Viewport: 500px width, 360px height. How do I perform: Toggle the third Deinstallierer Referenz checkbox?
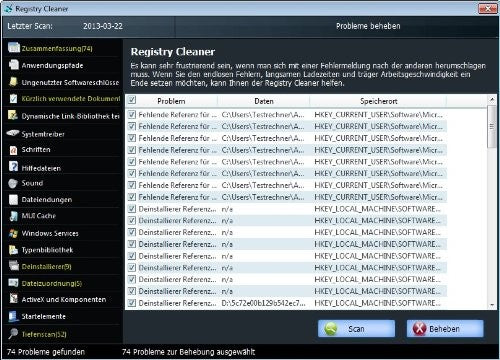tap(132, 232)
